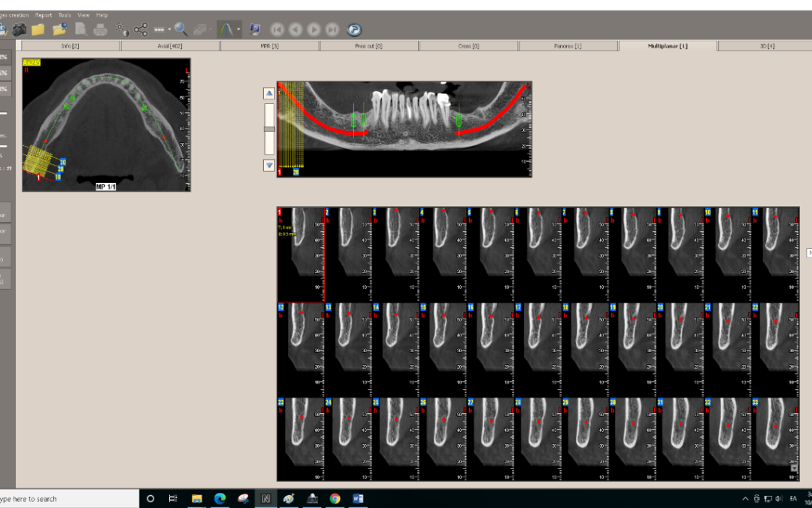The image size is (812, 508).
Task: Click the camera snapshot icon
Action: (19, 29)
